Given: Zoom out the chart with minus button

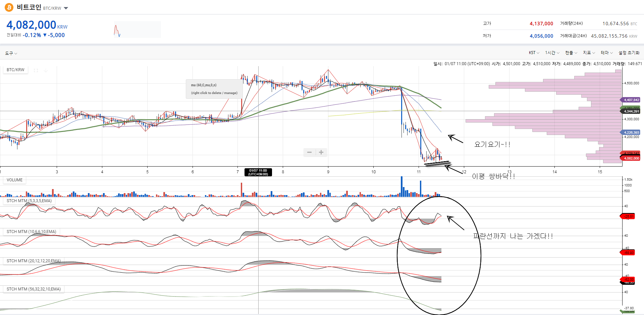Looking at the screenshot, I should tap(309, 152).
